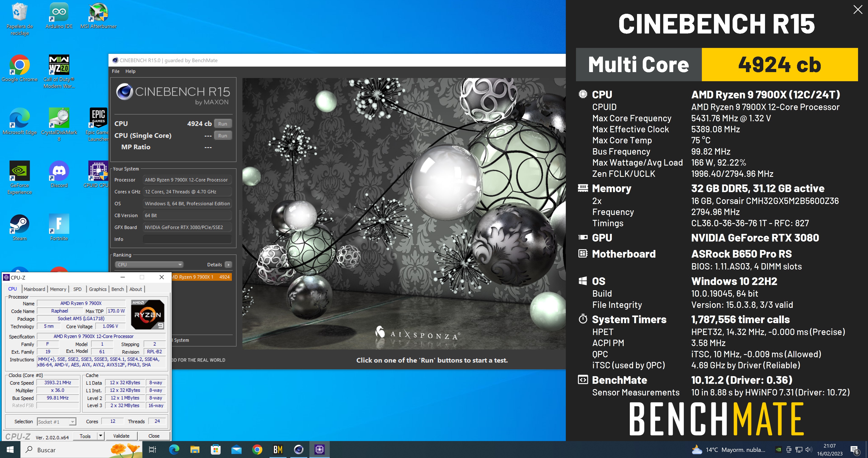Click the Ryzen logo in CPU-Z
Viewport: 868px width, 458px height.
[x=147, y=314]
